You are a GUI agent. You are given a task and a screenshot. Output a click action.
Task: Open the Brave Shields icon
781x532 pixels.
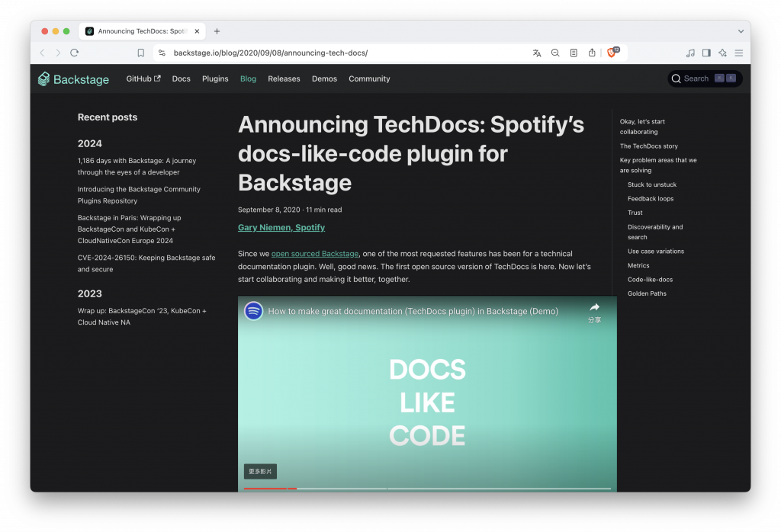coord(612,53)
